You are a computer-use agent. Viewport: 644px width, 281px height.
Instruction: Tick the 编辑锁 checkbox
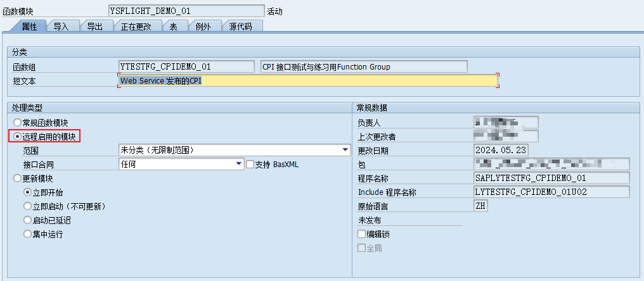click(361, 234)
